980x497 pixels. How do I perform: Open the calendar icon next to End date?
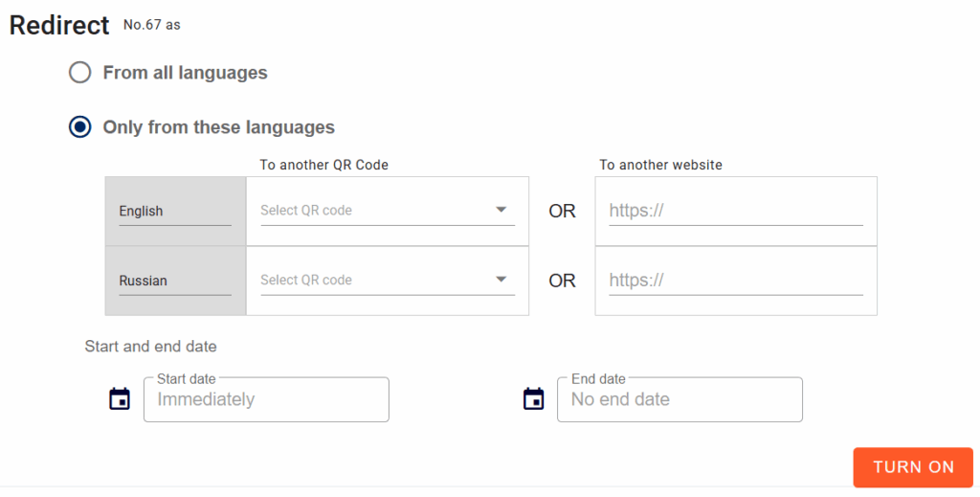tap(533, 399)
